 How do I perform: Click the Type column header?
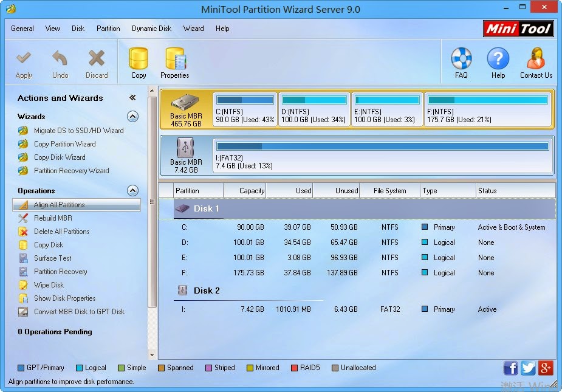coord(448,191)
